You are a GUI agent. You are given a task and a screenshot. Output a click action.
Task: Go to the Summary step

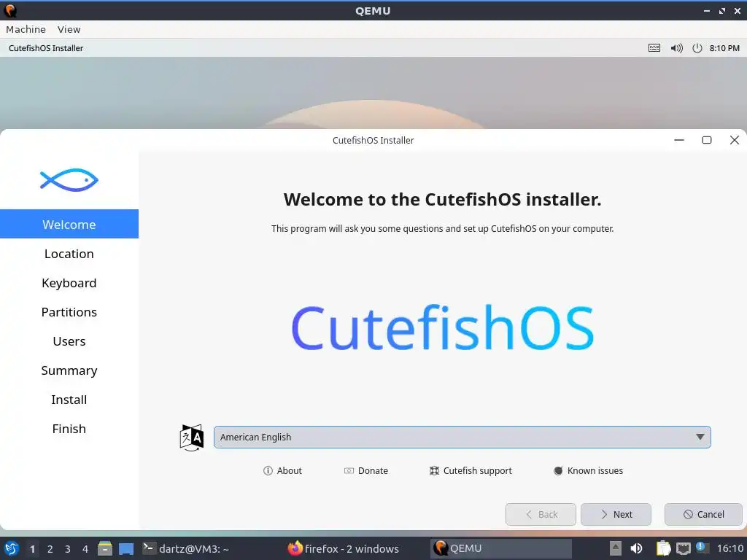(x=69, y=370)
